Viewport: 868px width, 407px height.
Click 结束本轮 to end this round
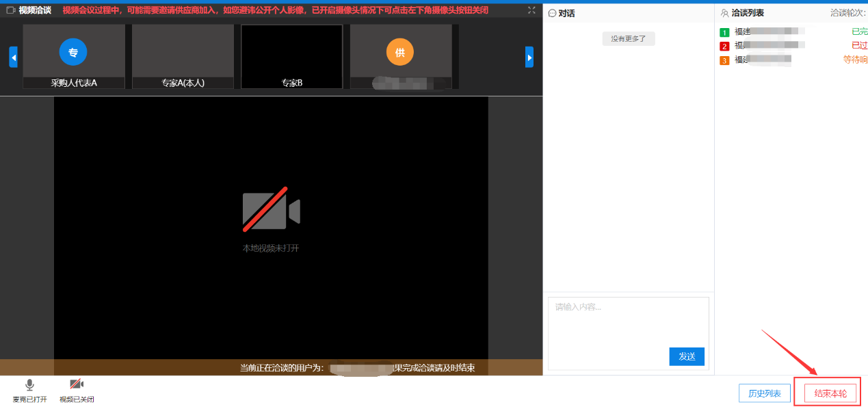click(830, 393)
